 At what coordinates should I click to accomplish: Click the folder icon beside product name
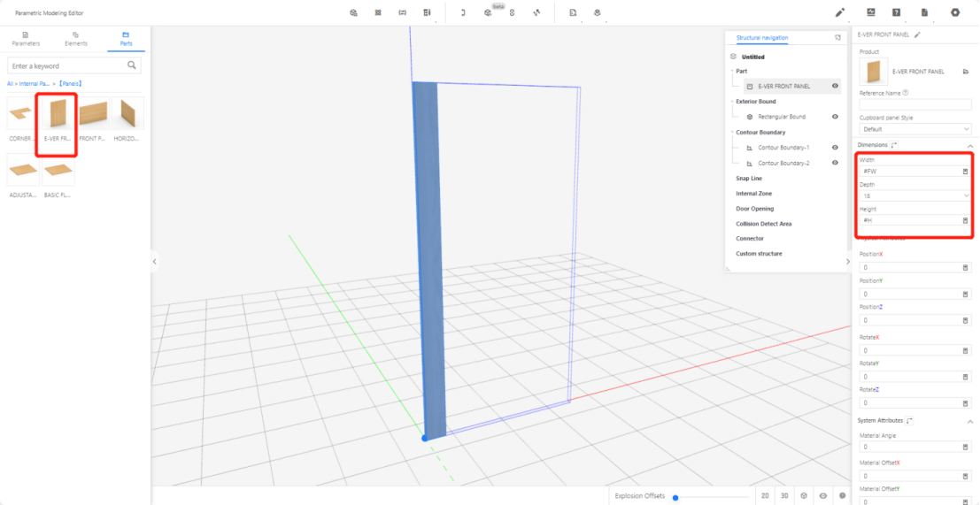click(965, 72)
